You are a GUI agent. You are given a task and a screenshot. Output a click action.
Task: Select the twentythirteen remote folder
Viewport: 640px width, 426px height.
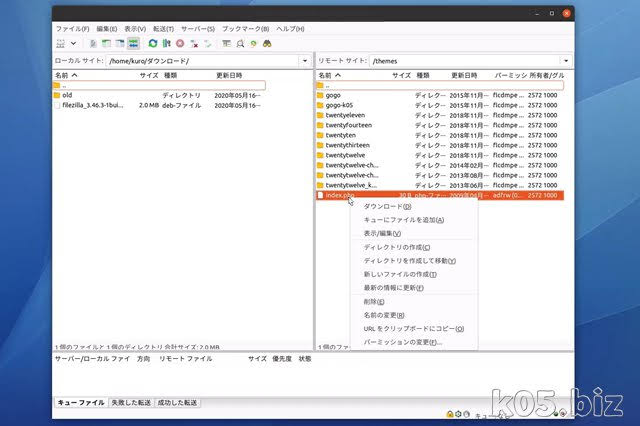pos(440,145)
